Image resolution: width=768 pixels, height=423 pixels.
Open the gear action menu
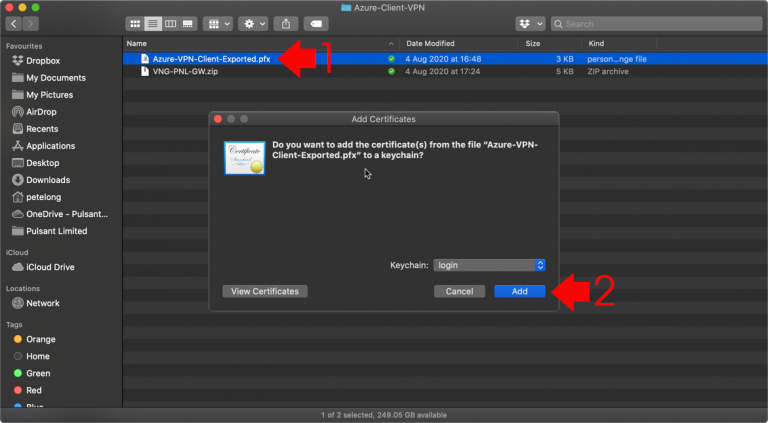(253, 24)
